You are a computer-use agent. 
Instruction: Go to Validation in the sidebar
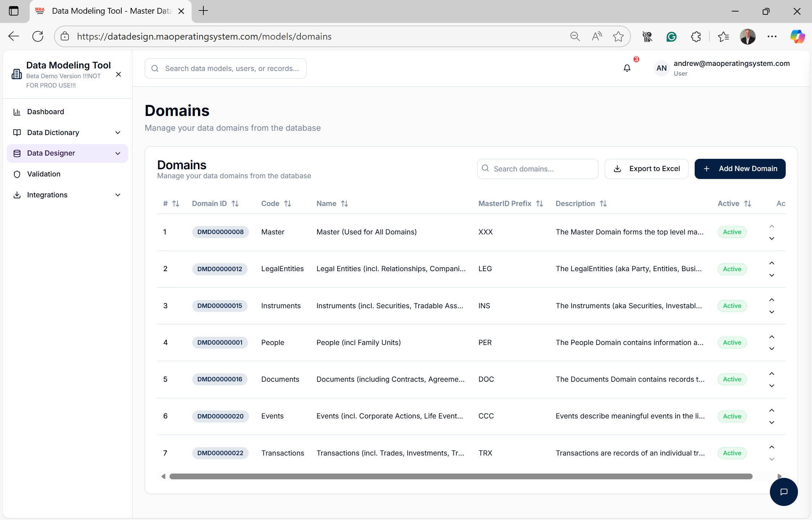coord(44,174)
